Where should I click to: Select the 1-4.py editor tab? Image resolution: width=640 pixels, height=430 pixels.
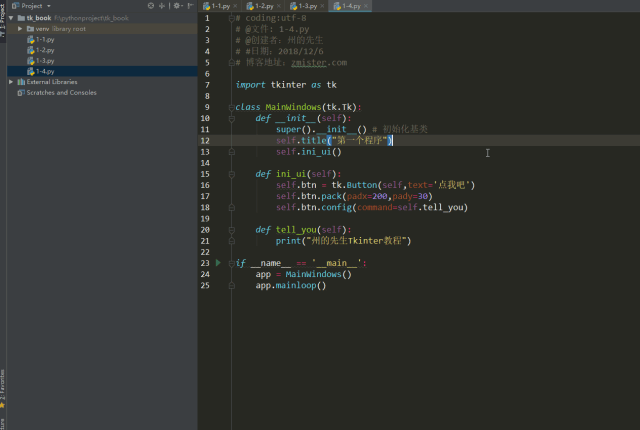point(351,6)
